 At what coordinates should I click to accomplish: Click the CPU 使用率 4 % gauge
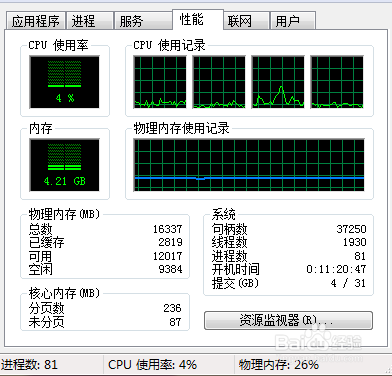pos(64,82)
